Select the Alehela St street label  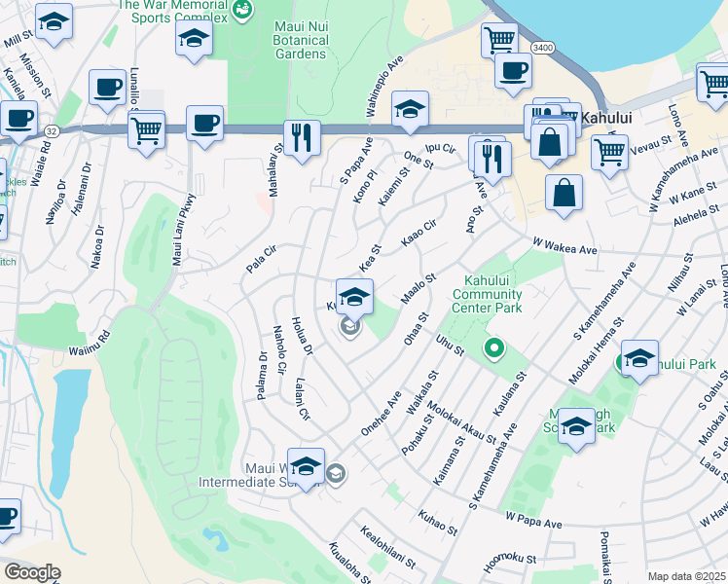point(697,215)
